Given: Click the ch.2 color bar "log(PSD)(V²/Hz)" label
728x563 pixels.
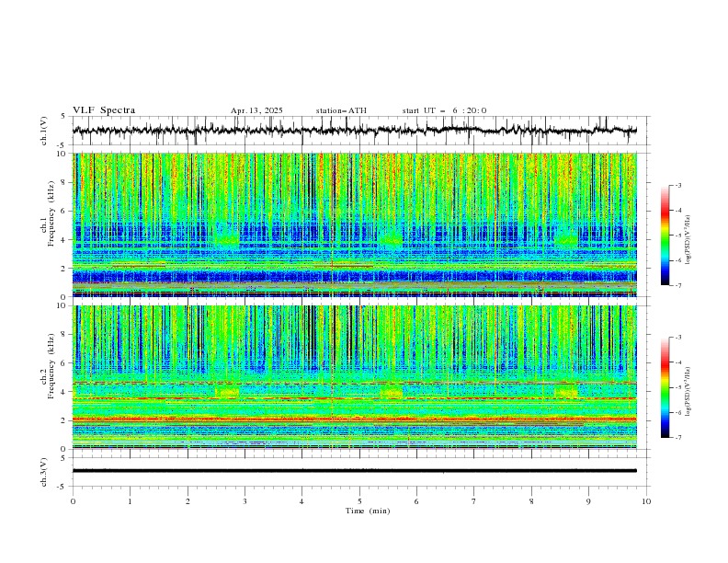Looking at the screenshot, I should tap(688, 391).
